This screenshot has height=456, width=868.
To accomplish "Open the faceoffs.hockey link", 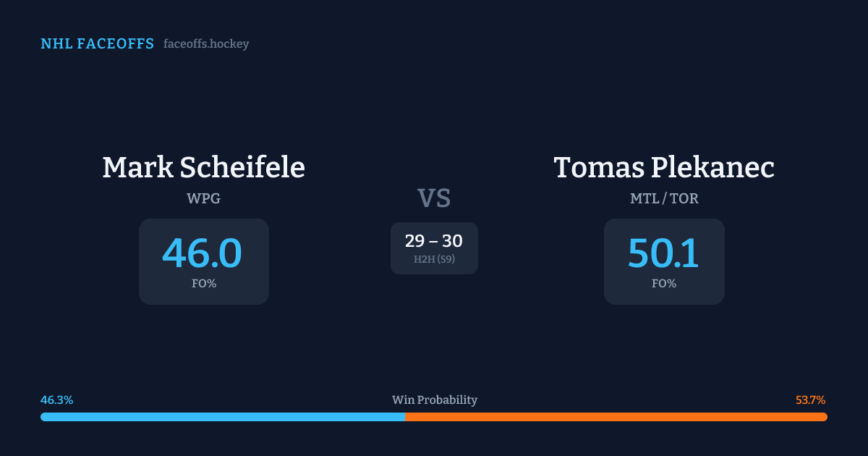I will tap(206, 44).
